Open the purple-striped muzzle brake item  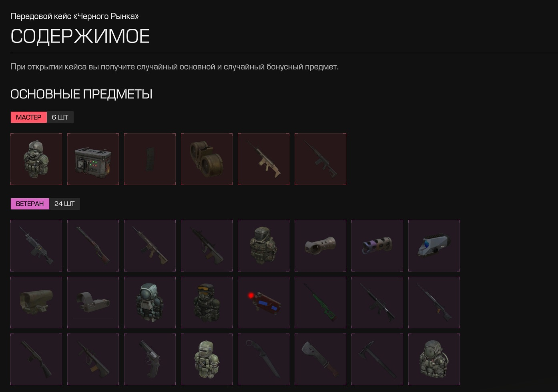coord(377,245)
